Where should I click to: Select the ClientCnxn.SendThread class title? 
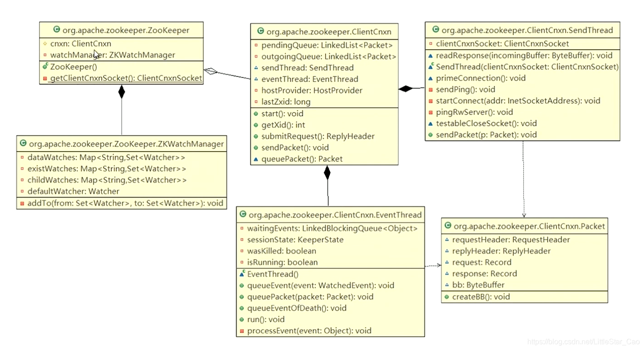click(x=527, y=30)
